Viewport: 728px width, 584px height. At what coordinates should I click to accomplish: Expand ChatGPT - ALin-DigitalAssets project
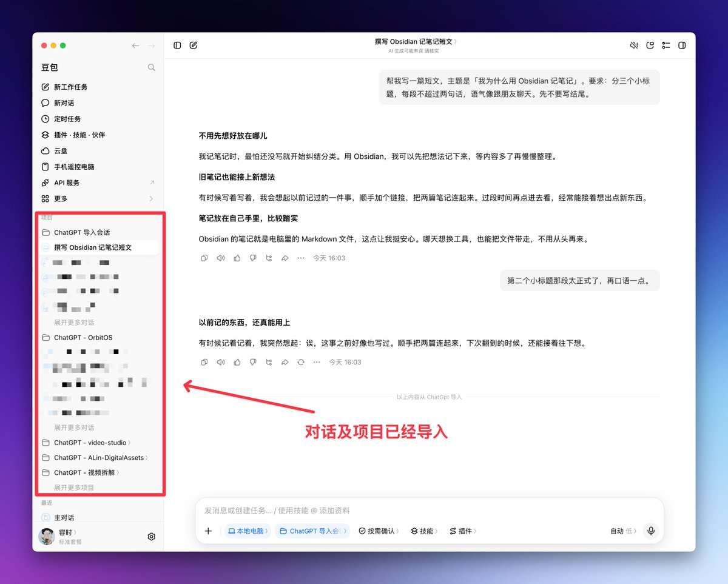[x=98, y=458]
